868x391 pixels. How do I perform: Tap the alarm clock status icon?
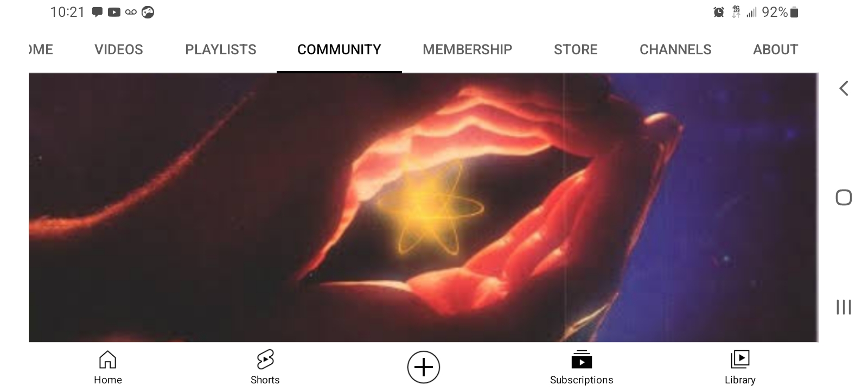719,12
